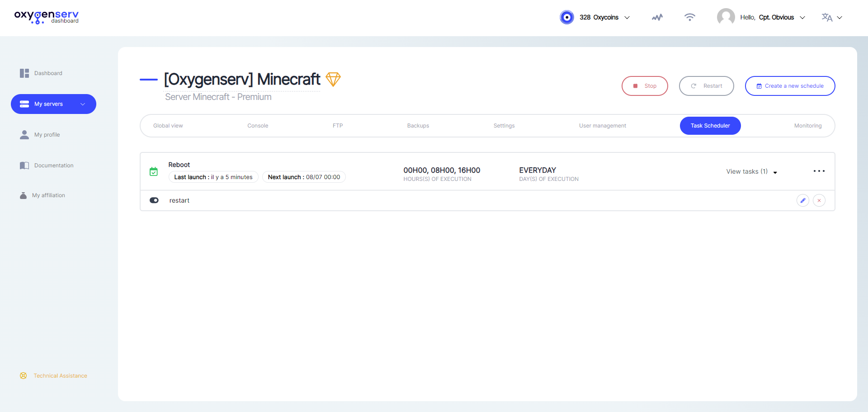Open the activity graph icon in header

[657, 17]
